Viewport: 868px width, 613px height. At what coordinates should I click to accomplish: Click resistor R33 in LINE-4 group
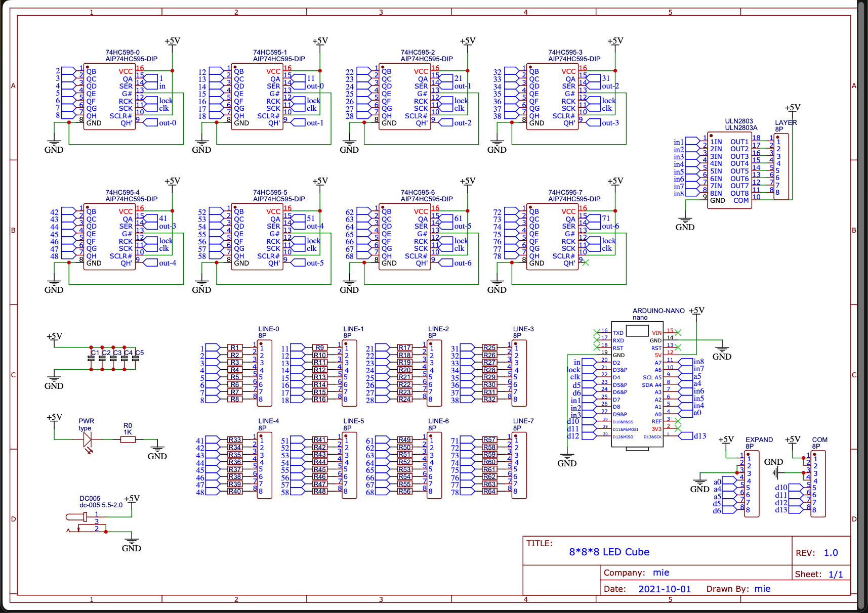pyautogui.click(x=235, y=440)
